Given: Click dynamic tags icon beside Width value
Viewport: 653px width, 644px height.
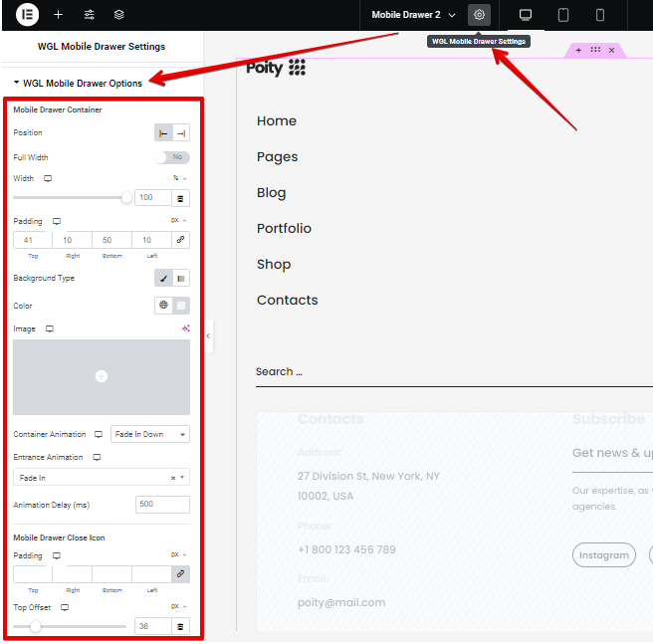Looking at the screenshot, I should click(x=180, y=198).
